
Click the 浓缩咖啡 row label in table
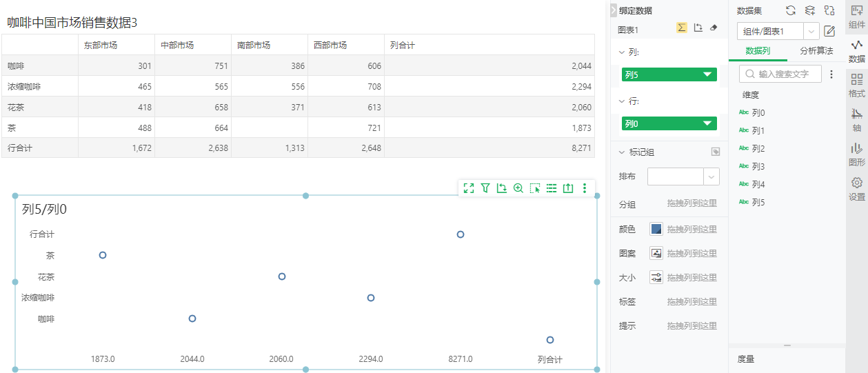coord(40,86)
